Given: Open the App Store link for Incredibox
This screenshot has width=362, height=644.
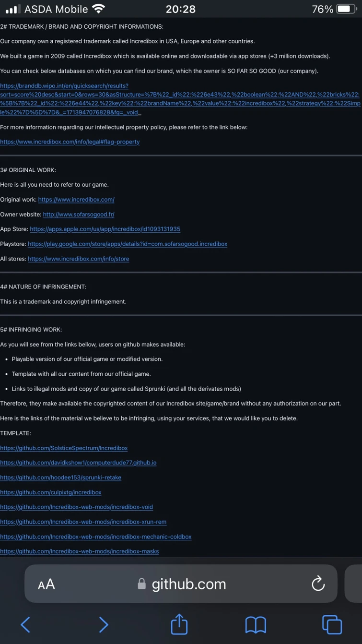Looking at the screenshot, I should (105, 229).
